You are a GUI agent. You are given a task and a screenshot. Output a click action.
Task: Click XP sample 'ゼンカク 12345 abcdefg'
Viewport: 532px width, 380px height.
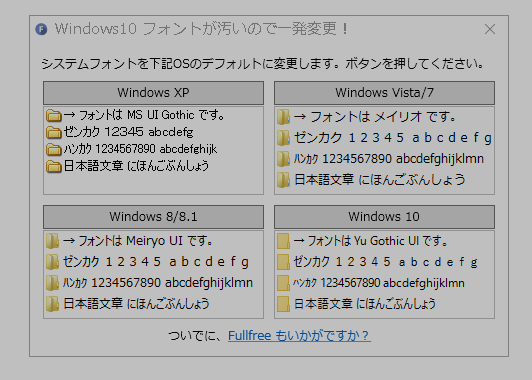pyautogui.click(x=128, y=132)
